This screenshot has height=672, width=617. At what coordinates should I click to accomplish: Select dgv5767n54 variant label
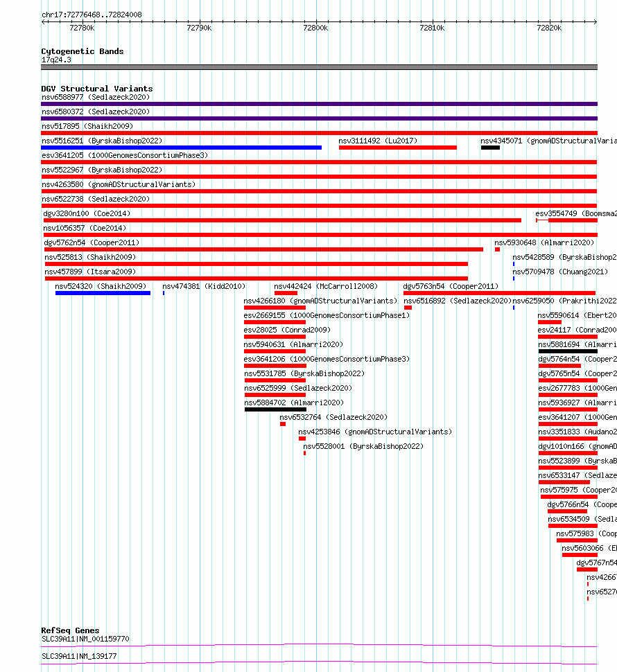coord(596,563)
